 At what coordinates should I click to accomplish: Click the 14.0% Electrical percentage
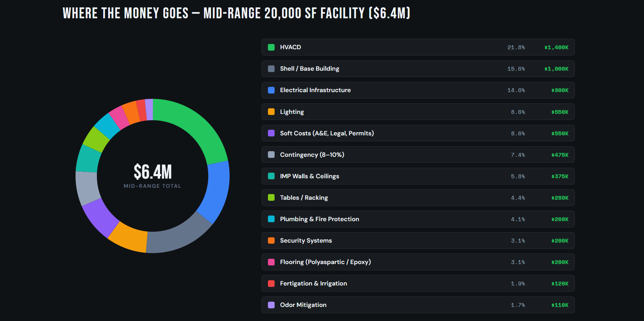click(x=516, y=90)
